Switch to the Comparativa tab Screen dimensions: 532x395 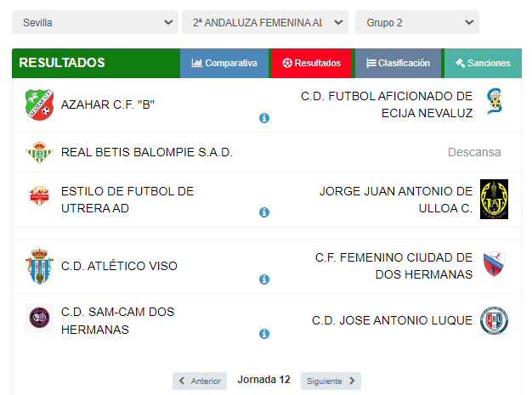[x=224, y=63]
